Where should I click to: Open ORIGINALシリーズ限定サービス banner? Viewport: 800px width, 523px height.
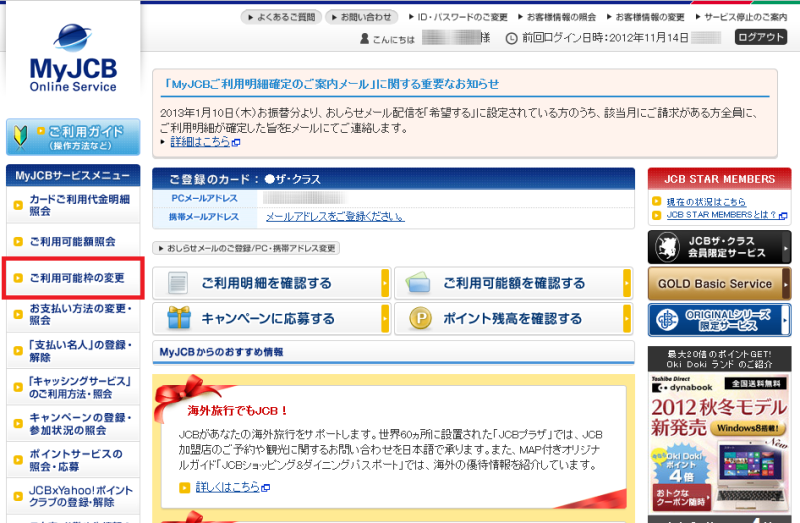coord(719,320)
